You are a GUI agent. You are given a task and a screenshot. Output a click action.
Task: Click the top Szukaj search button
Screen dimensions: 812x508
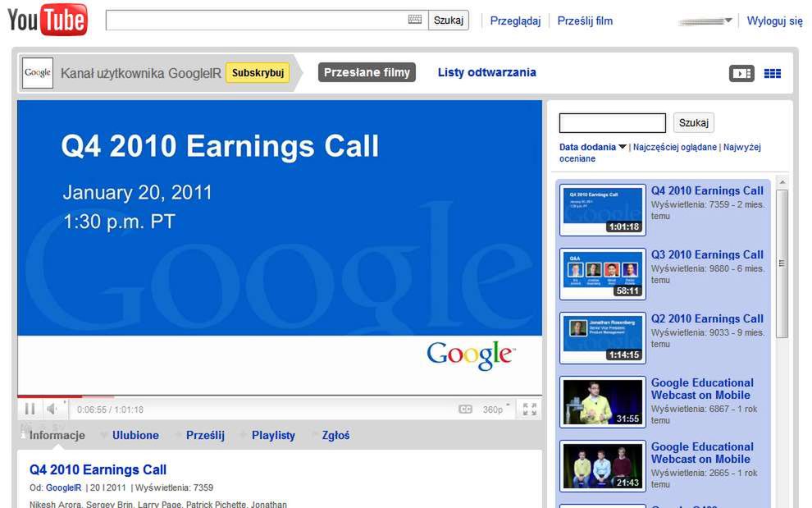(449, 21)
